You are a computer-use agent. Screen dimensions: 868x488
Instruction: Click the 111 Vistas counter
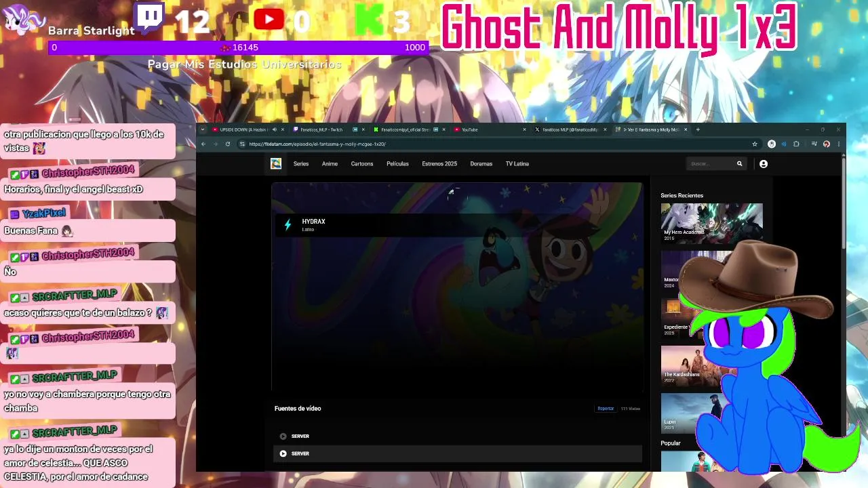[x=631, y=409]
